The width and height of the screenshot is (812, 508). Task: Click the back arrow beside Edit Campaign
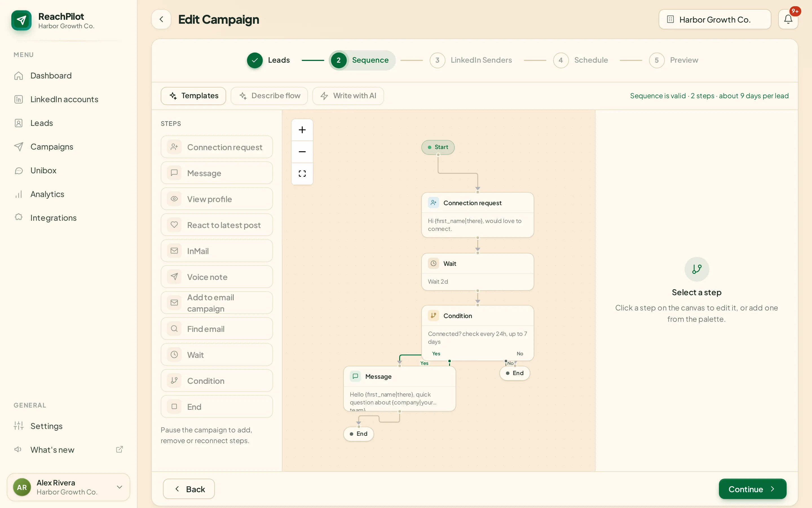161,19
